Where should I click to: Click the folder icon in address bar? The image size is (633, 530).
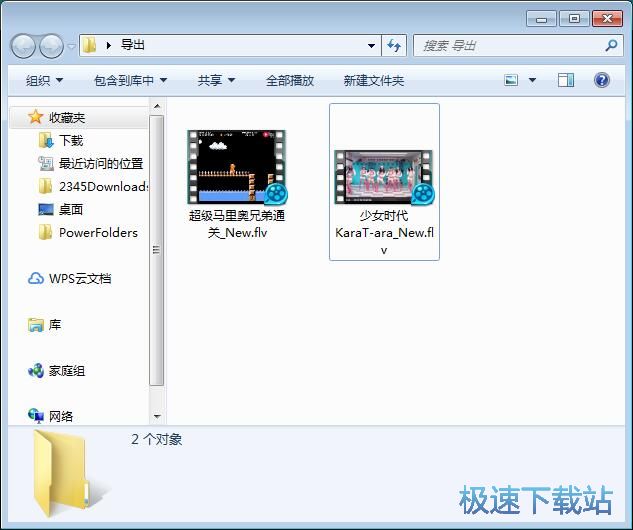point(89,45)
